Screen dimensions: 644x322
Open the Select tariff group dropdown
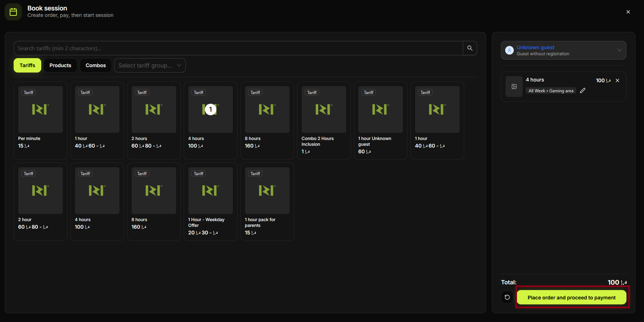150,65
